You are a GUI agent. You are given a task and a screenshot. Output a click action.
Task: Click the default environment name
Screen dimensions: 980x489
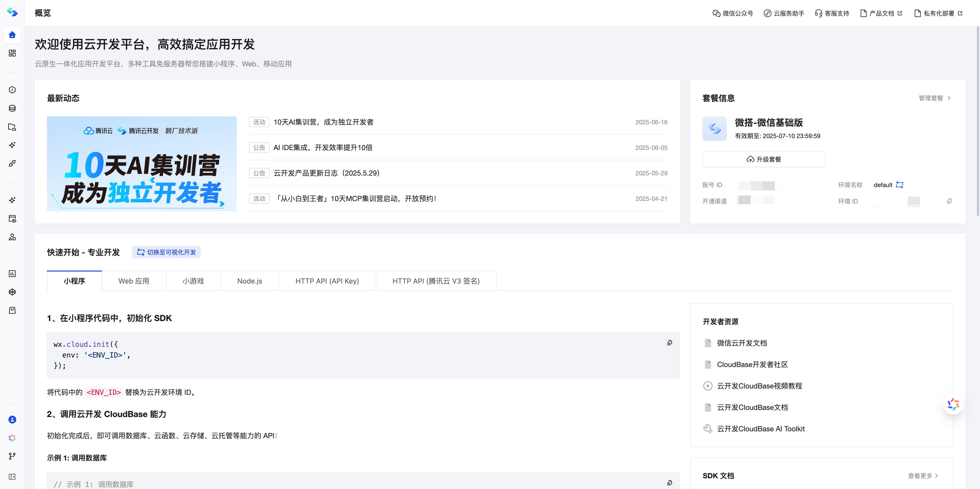[883, 185]
